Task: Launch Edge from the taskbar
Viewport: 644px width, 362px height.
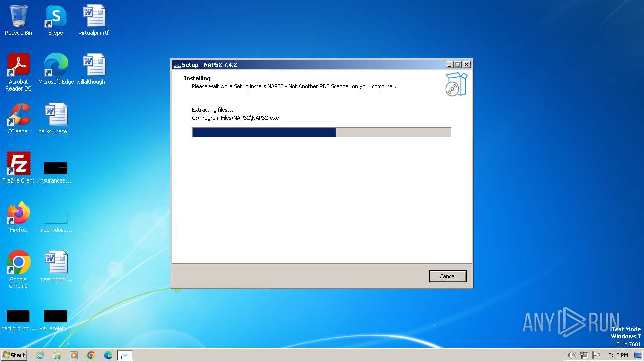Action: (108, 355)
